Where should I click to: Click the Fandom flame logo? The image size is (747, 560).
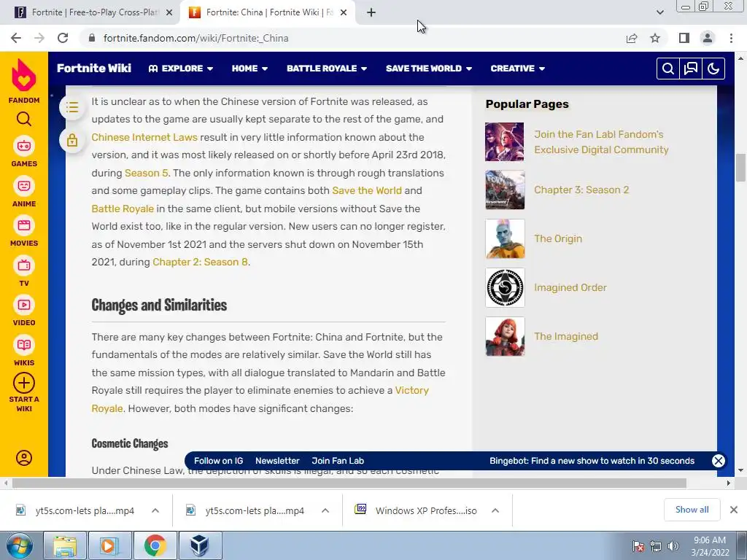click(x=24, y=75)
